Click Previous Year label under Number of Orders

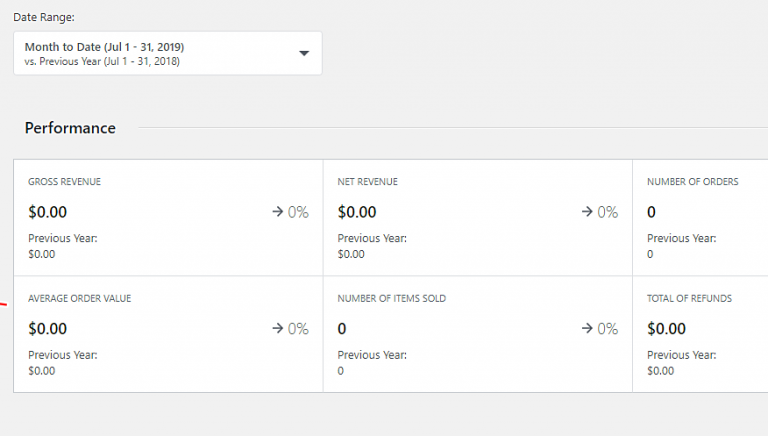point(681,238)
